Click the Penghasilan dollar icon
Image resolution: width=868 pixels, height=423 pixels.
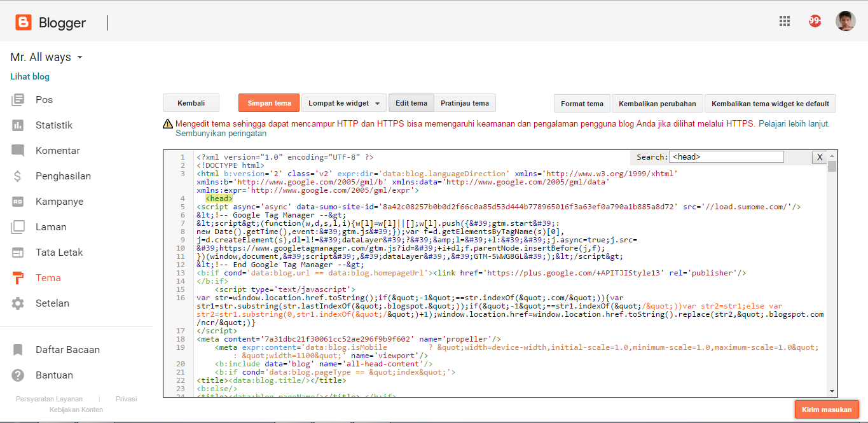[18, 176]
